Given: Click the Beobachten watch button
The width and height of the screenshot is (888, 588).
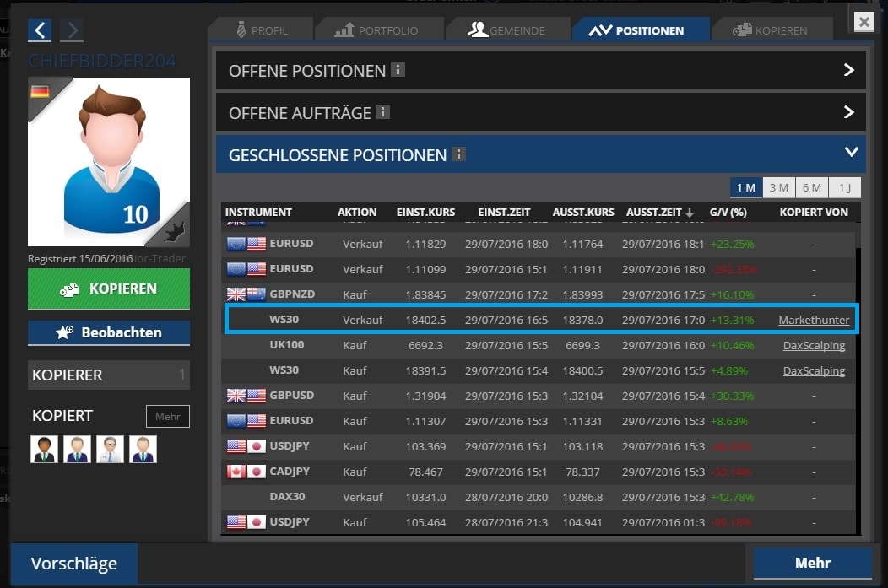Looking at the screenshot, I should click(x=108, y=332).
